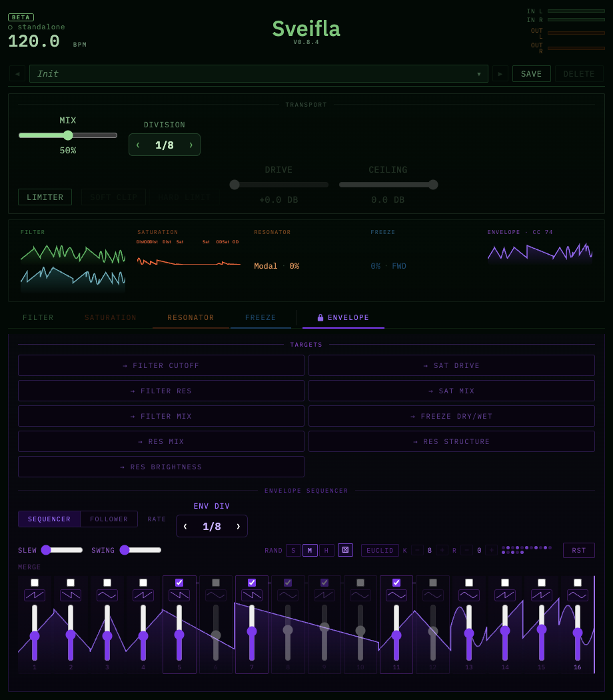Select hard H randomize amount
The height and width of the screenshot is (700, 613).
[326, 551]
